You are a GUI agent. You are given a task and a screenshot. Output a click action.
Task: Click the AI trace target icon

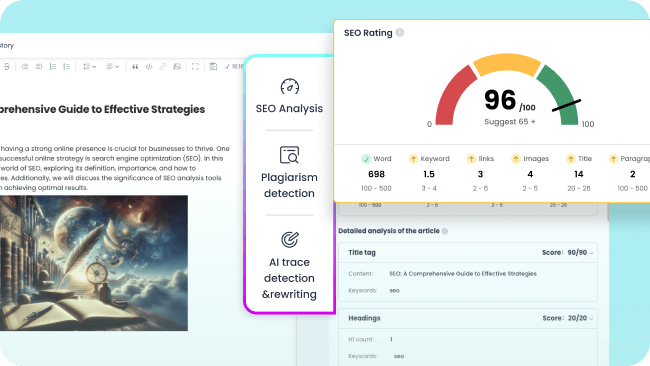click(290, 239)
